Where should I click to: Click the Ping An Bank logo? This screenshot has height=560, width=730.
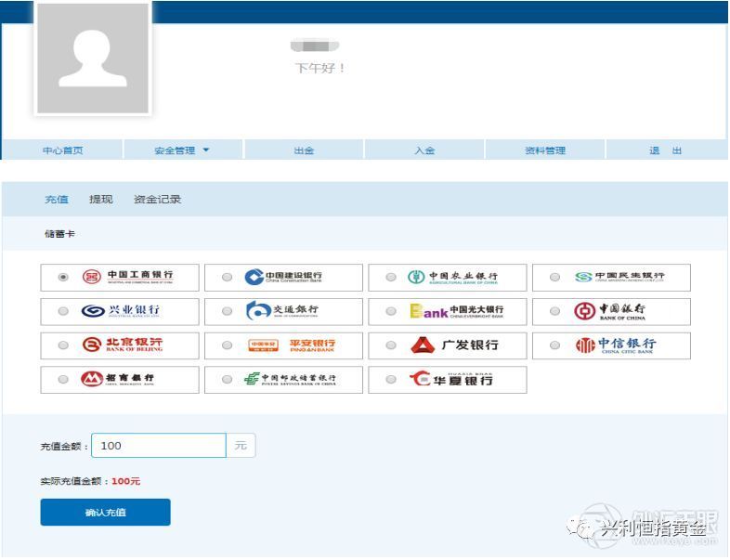coord(292,345)
